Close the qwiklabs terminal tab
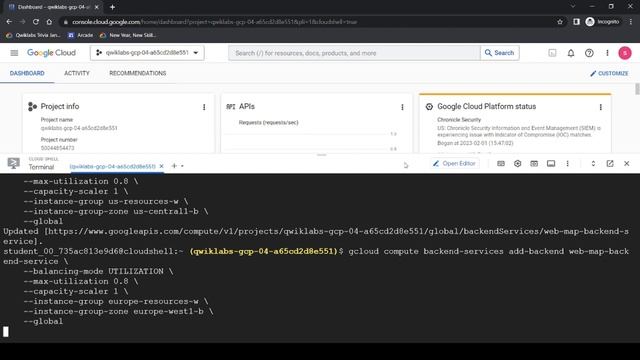640x360 pixels. [x=162, y=166]
